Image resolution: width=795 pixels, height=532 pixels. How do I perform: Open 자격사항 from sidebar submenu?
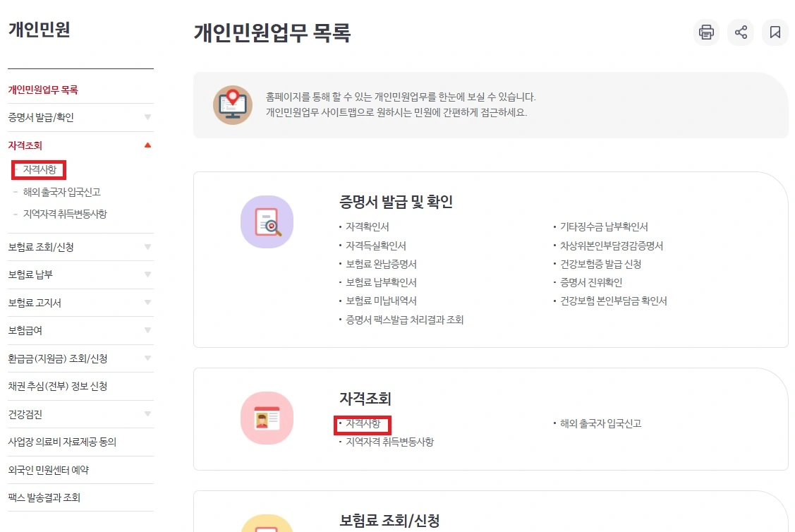click(x=38, y=169)
